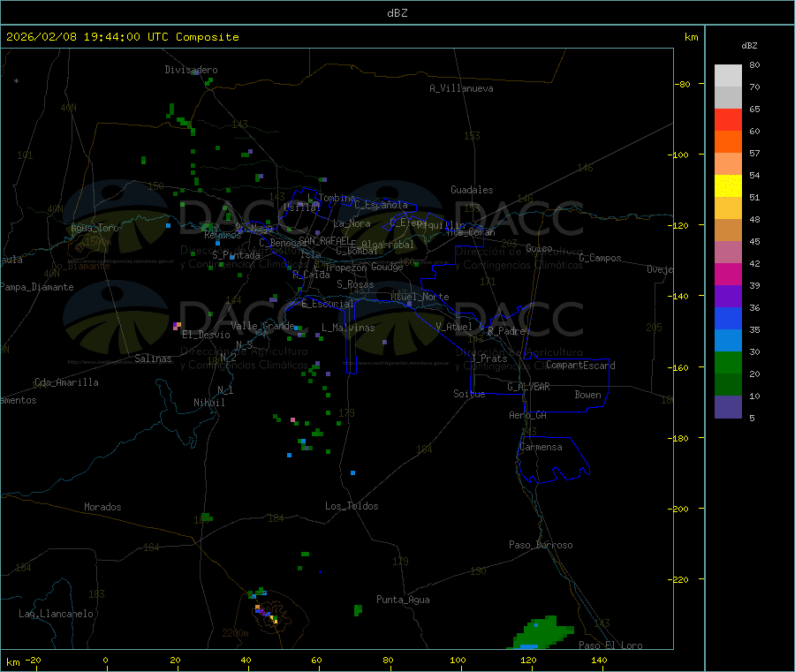
Task: Select the yellow 51 dBZ legend swatch
Action: [728, 186]
